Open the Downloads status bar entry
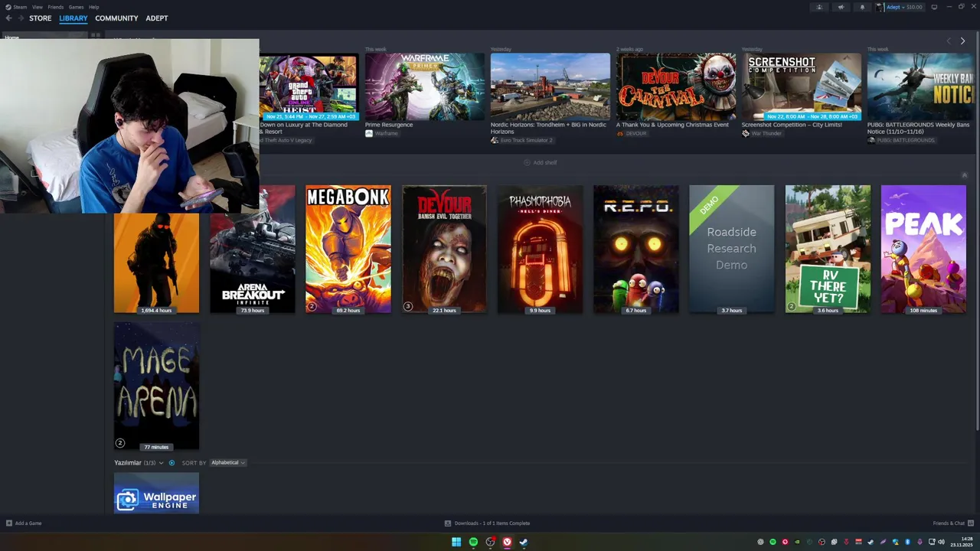 (488, 523)
